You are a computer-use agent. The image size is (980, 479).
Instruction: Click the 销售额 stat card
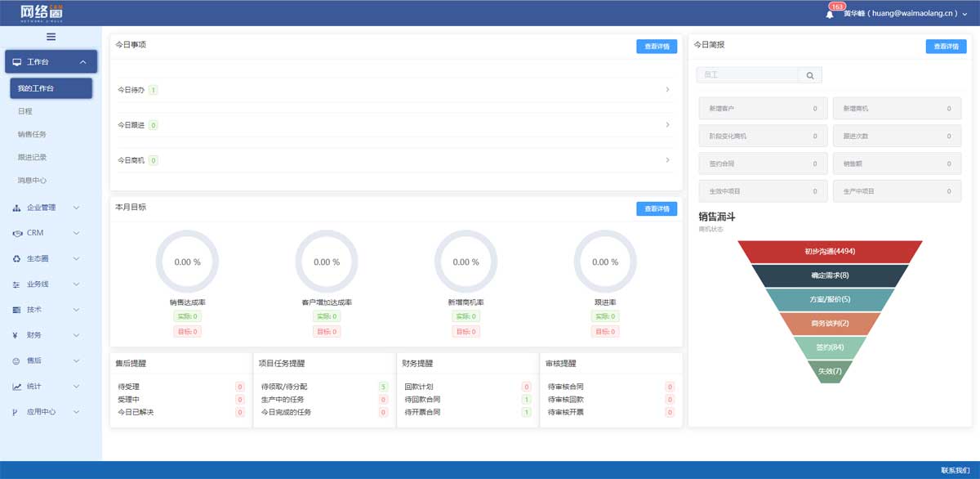(x=897, y=163)
